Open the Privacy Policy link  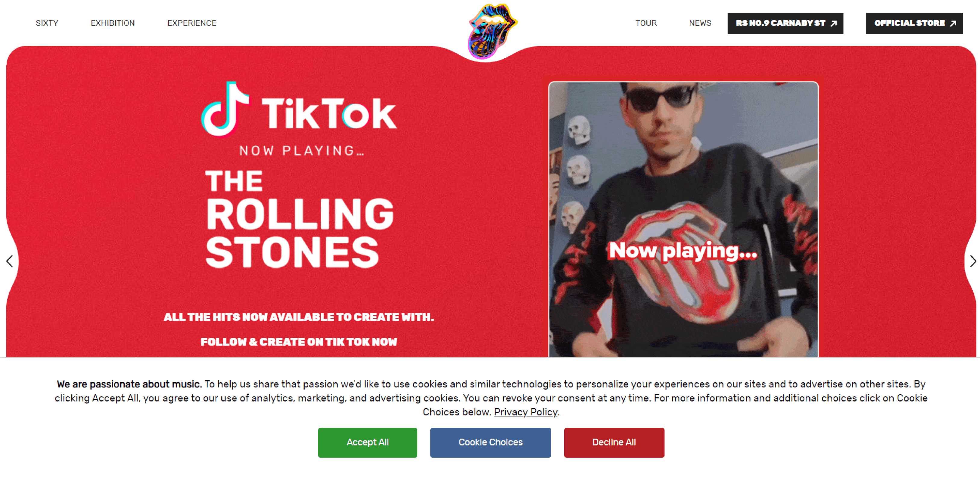coord(525,412)
